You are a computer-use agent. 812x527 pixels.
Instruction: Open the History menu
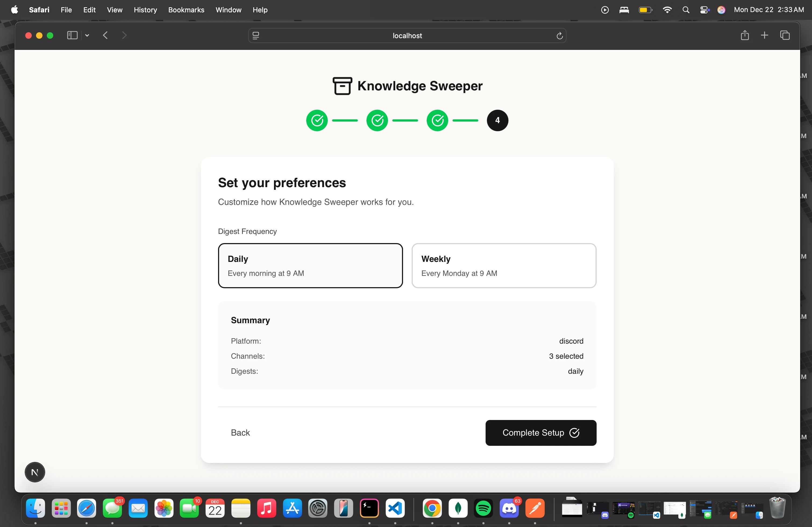point(145,10)
